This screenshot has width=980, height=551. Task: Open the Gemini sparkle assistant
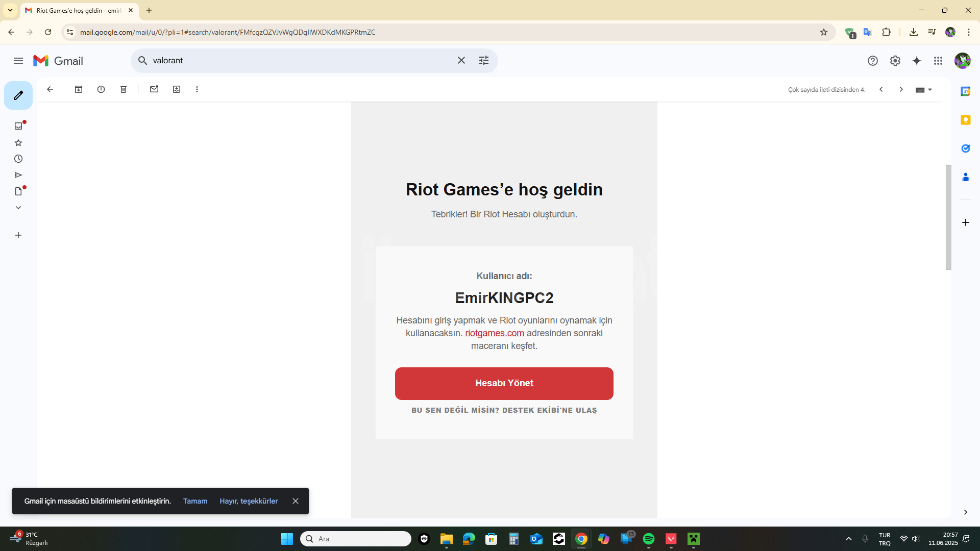point(917,61)
